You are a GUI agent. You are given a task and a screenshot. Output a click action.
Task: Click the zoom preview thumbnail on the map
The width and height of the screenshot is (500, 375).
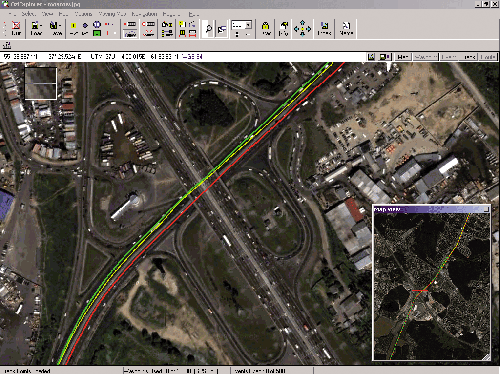click(x=41, y=83)
